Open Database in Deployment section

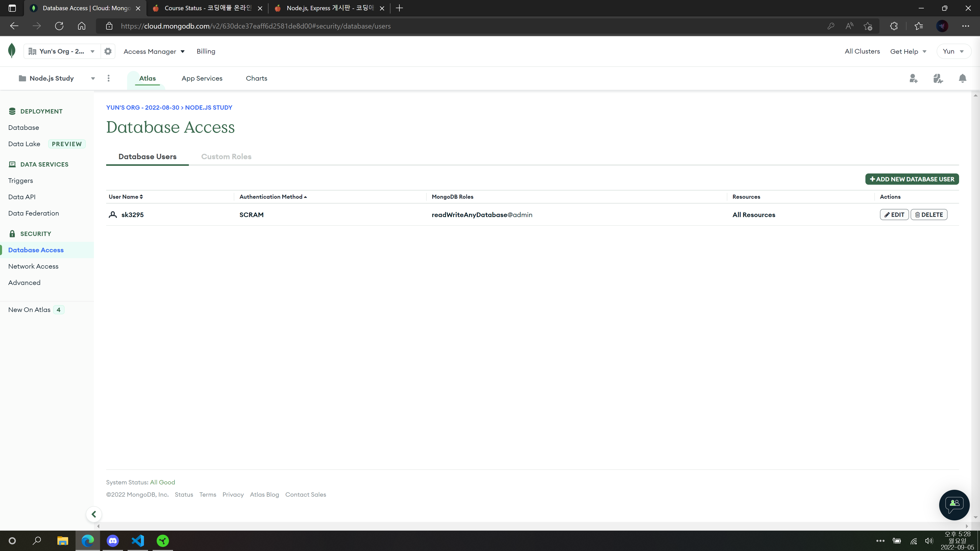click(23, 127)
